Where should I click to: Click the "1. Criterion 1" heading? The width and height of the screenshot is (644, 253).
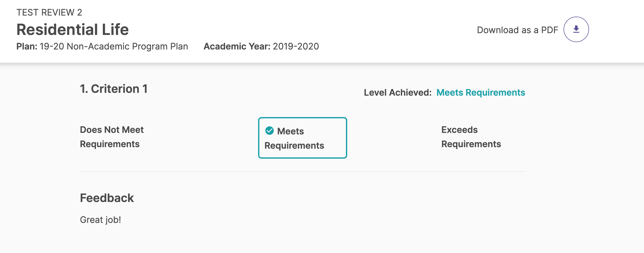114,89
